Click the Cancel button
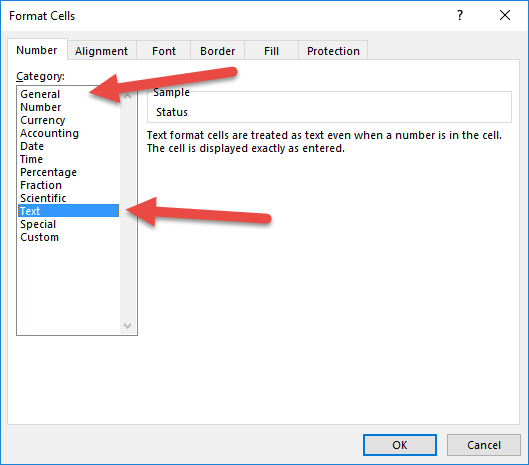 [x=484, y=445]
